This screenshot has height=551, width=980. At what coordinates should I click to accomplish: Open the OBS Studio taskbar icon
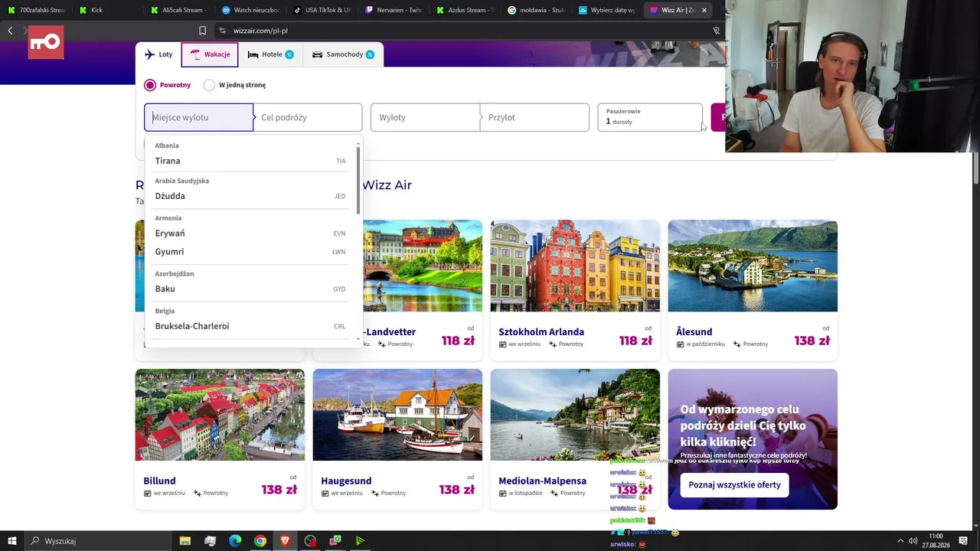(310, 541)
